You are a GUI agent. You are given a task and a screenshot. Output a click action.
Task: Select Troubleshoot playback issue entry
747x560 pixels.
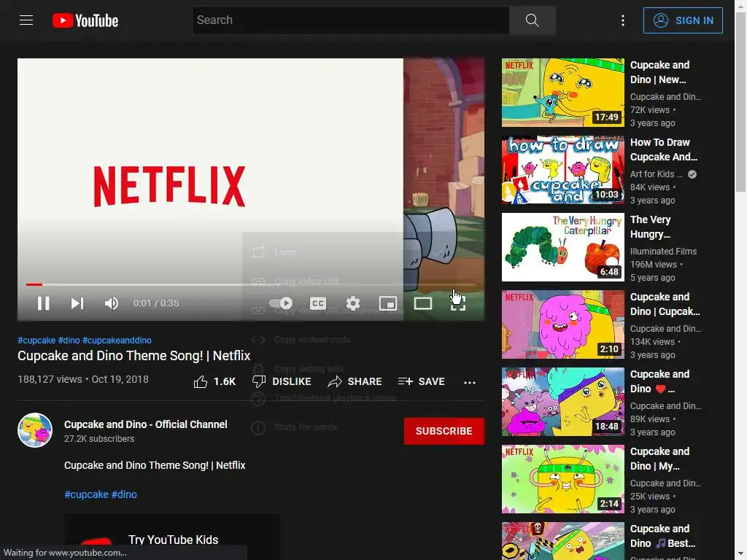pos(322,398)
